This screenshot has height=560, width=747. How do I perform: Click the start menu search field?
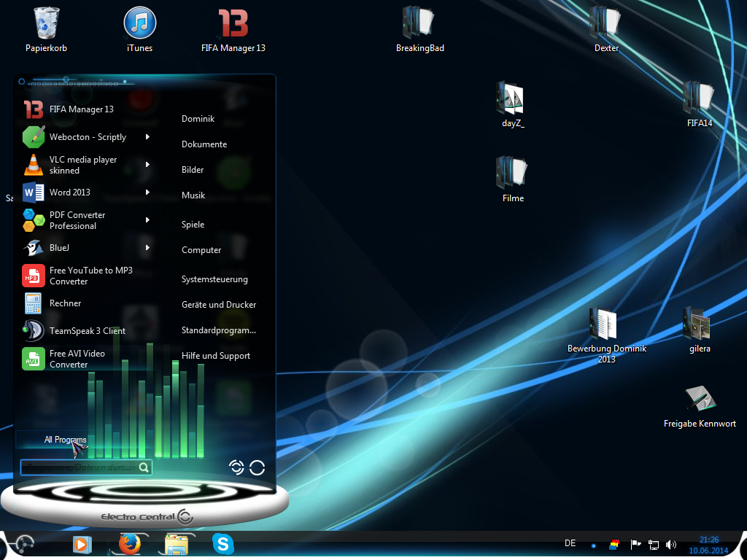[x=79, y=467]
